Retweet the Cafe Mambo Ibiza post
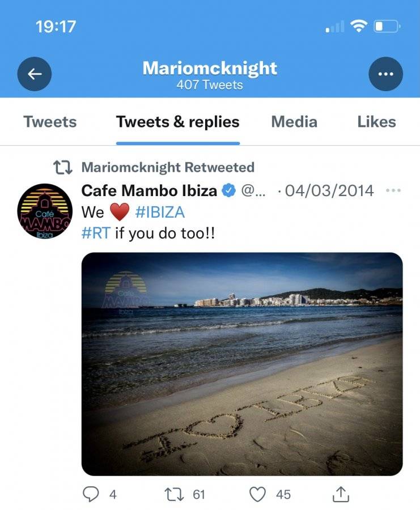 coord(174,494)
